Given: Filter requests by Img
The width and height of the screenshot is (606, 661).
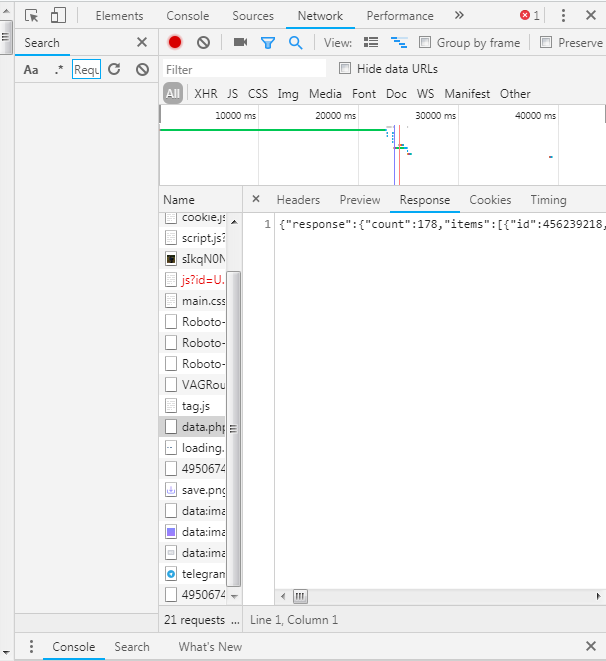Looking at the screenshot, I should click(x=288, y=94).
